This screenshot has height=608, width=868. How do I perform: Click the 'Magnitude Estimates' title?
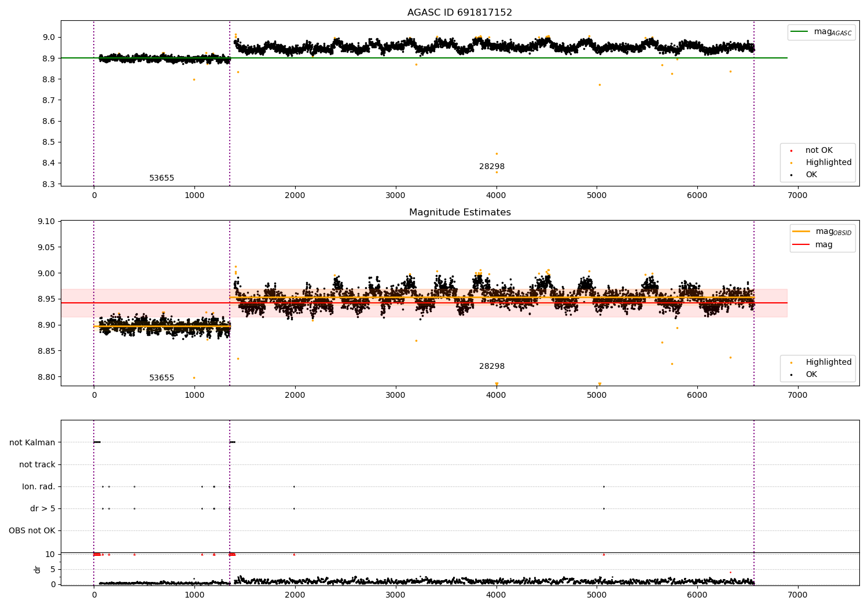459,213
